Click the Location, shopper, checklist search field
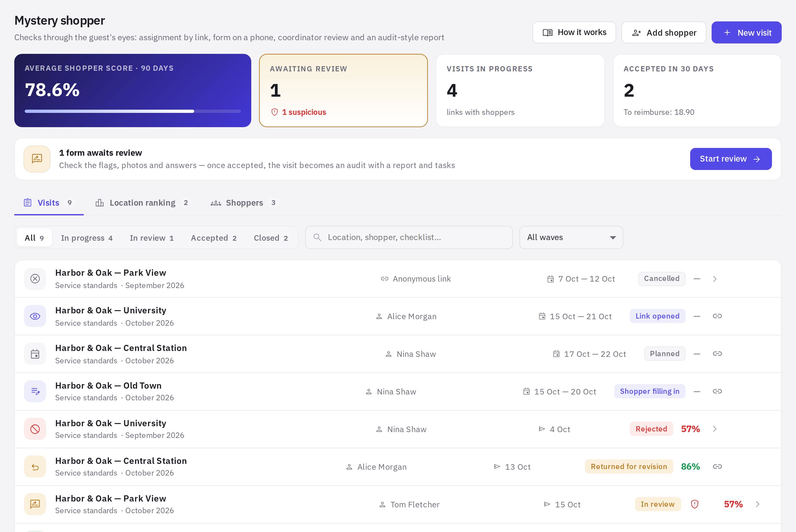The height and width of the screenshot is (532, 796). (409, 237)
